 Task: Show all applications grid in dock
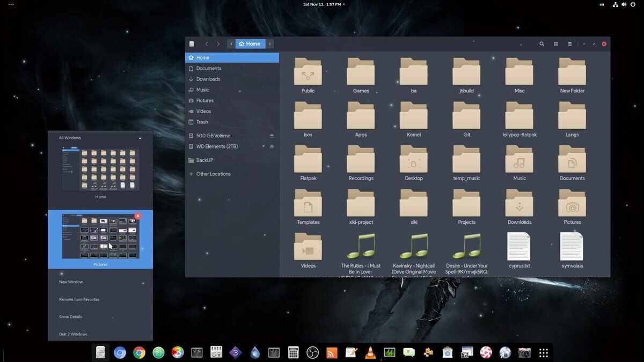[x=543, y=352]
